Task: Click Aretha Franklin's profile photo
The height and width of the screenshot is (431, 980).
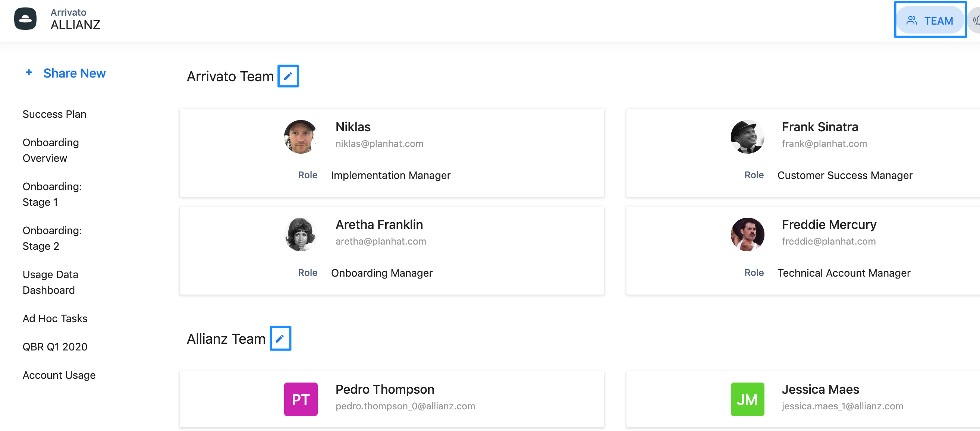Action: click(x=301, y=235)
